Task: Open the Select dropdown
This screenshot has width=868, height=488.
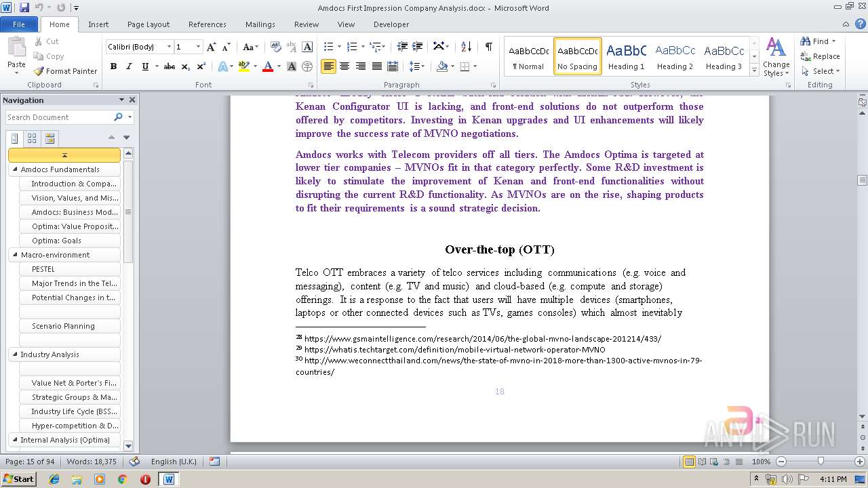Action: pos(820,71)
